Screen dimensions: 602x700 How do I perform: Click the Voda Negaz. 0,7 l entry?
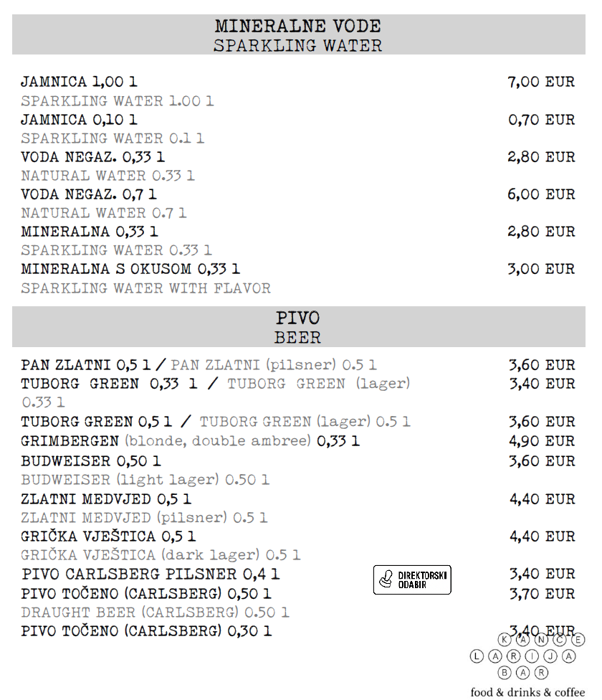[89, 194]
